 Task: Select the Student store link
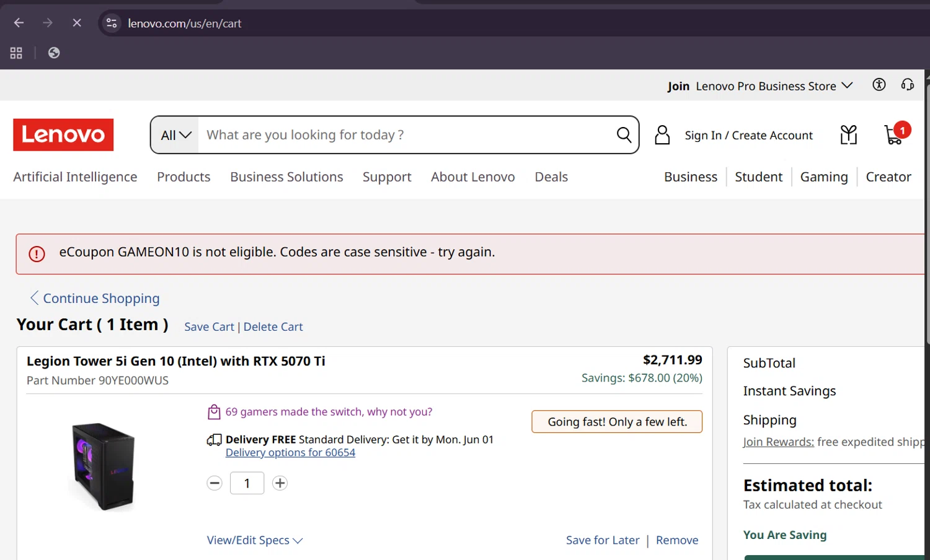click(x=759, y=177)
